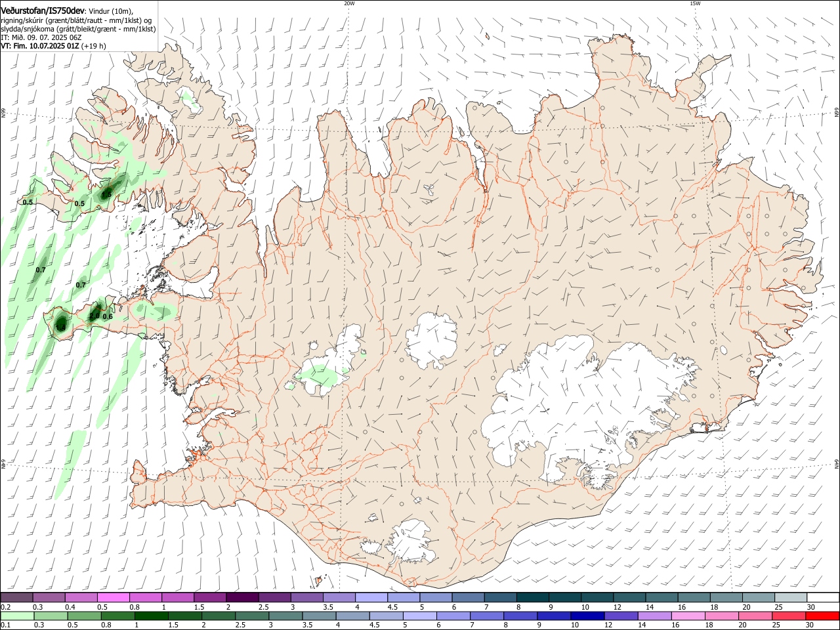The width and height of the screenshot is (840, 630).
Task: Click the Veðurstofan/IS750dev title text
Action: point(43,10)
